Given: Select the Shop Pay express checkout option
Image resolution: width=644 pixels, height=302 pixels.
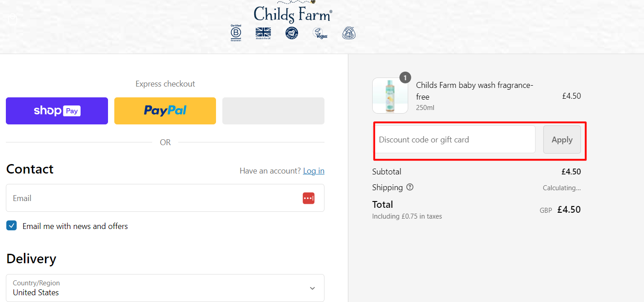Looking at the screenshot, I should pyautogui.click(x=57, y=110).
